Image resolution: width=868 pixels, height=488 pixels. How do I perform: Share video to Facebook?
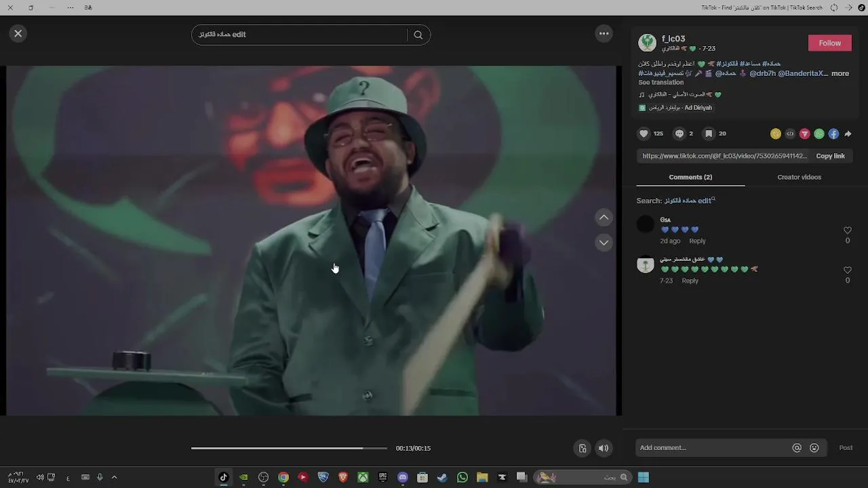(833, 134)
